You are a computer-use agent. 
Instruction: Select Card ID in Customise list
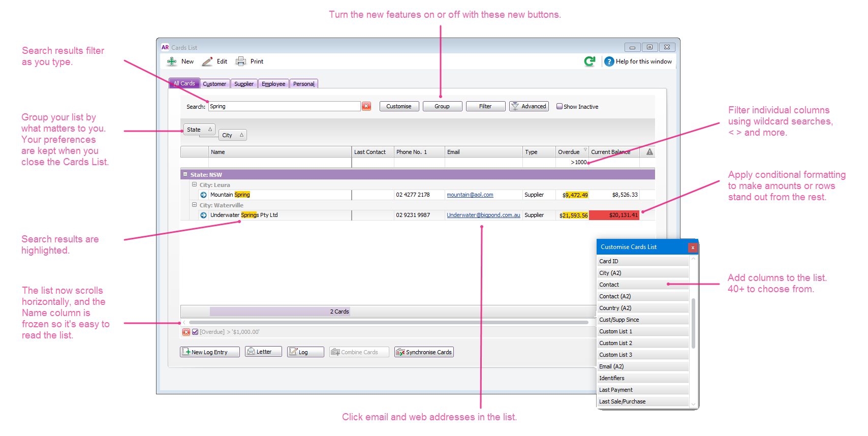643,261
